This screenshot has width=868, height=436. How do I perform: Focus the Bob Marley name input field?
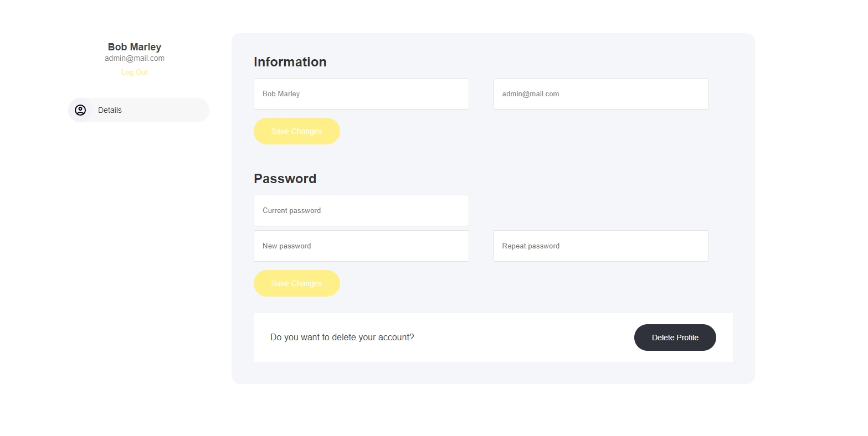(361, 94)
